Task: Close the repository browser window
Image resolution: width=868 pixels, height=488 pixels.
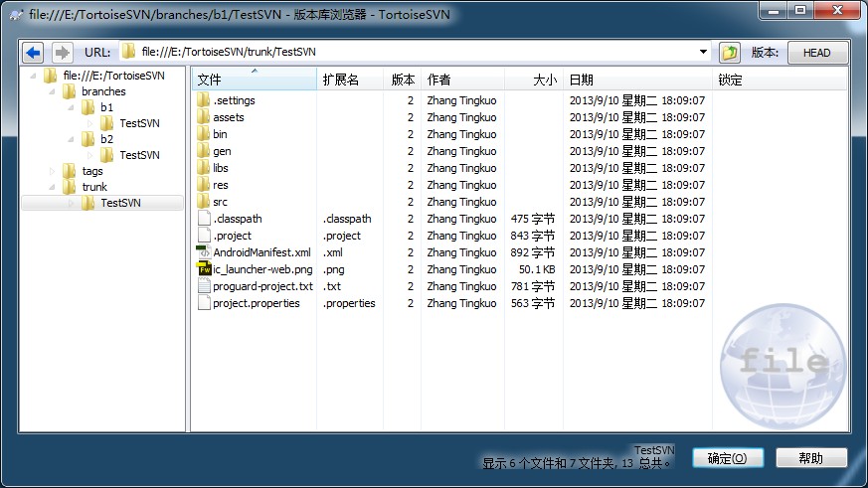Action: coord(837,11)
